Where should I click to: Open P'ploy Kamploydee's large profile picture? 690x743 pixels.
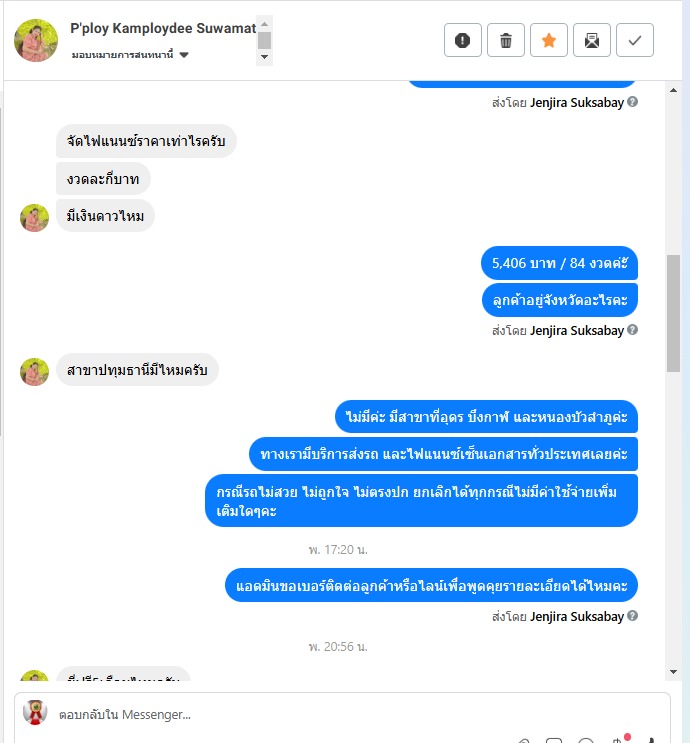pyautogui.click(x=36, y=40)
